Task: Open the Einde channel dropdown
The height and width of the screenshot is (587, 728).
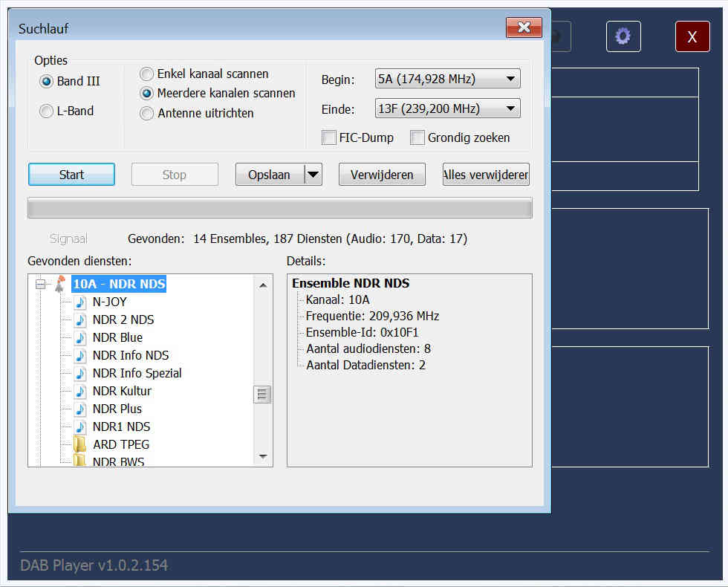Action: click(x=447, y=108)
